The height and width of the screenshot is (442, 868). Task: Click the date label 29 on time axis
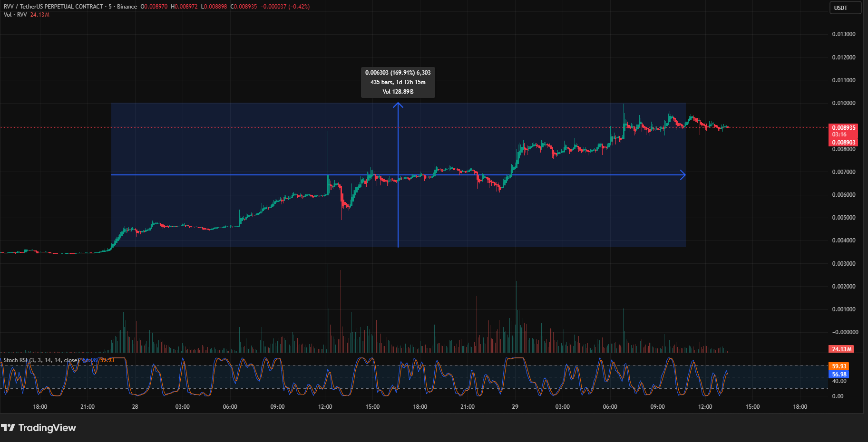[x=514, y=407]
